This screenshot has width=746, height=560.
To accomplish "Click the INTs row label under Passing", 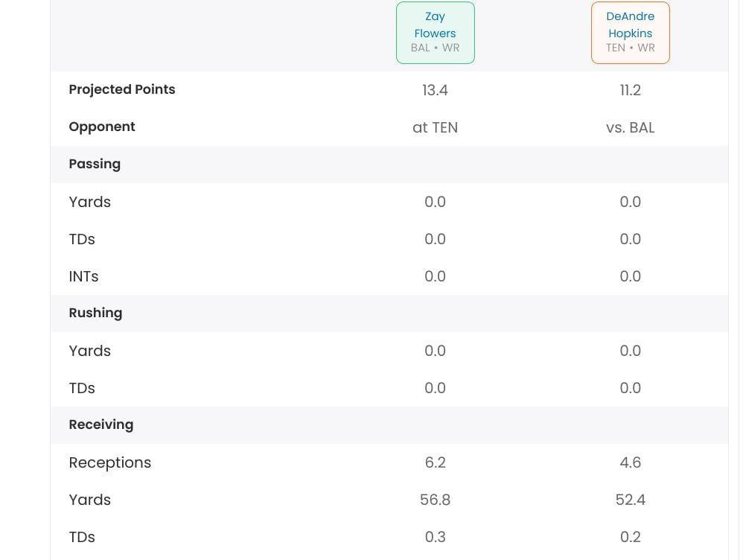I will click(x=83, y=276).
